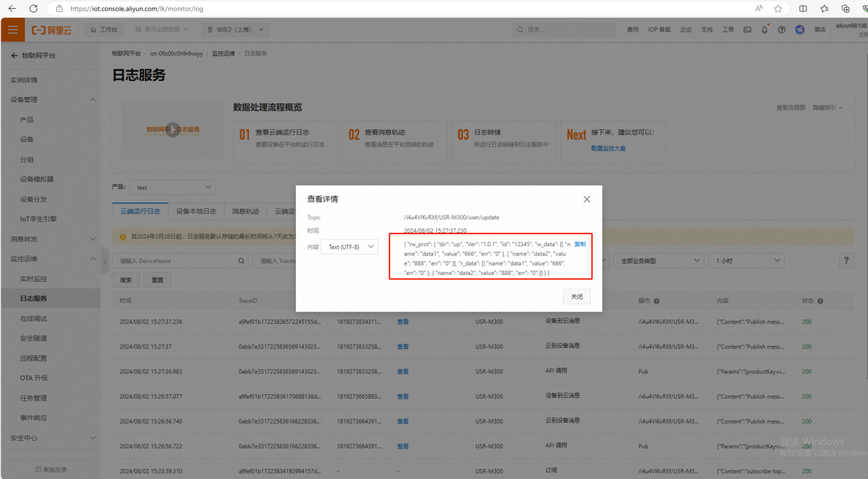This screenshot has height=479, width=868.
Task: Bookmark page with browser star icon
Action: 778,9
